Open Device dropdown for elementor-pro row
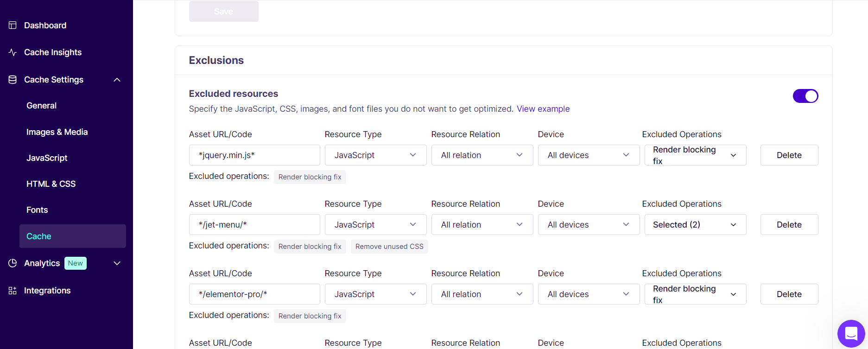Viewport: 868px width, 349px height. point(589,294)
